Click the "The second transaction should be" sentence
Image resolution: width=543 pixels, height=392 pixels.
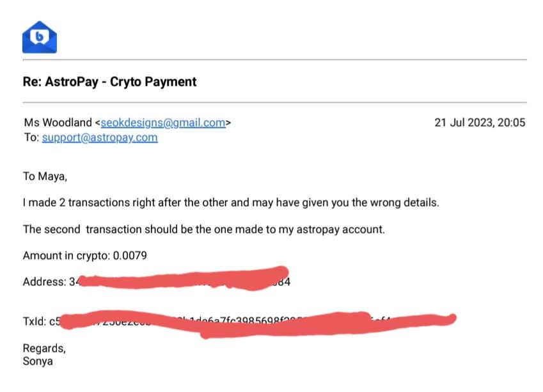point(203,229)
